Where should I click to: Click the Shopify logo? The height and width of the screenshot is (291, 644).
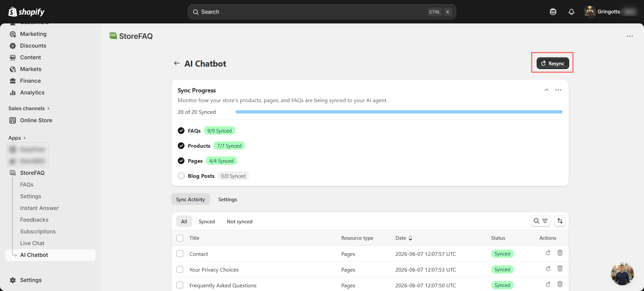(26, 12)
